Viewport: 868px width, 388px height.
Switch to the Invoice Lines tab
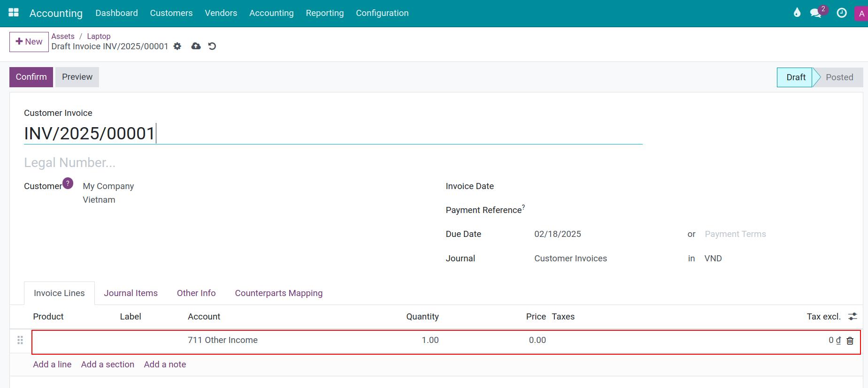pos(59,293)
